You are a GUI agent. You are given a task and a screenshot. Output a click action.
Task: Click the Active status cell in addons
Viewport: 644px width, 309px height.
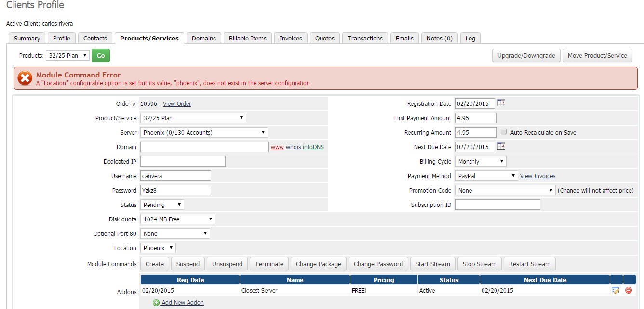point(449,290)
